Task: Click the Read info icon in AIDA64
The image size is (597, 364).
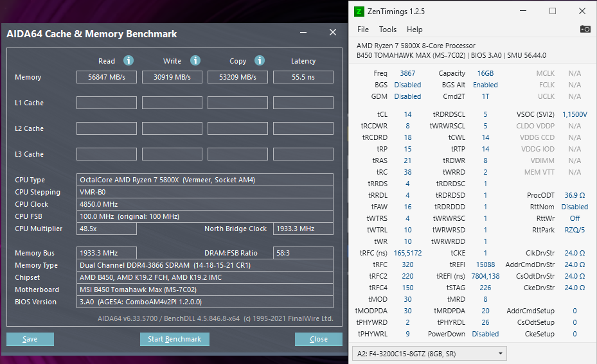Action: point(129,60)
